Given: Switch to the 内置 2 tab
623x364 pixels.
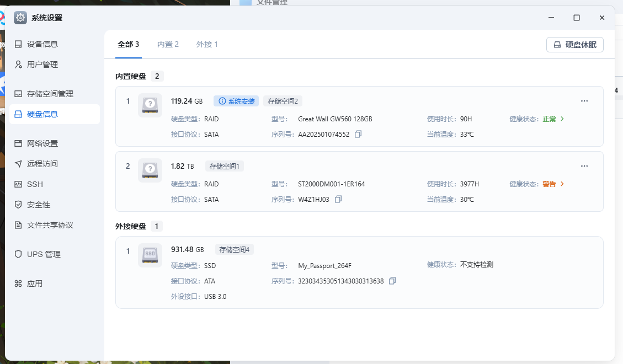Looking at the screenshot, I should tap(168, 44).
